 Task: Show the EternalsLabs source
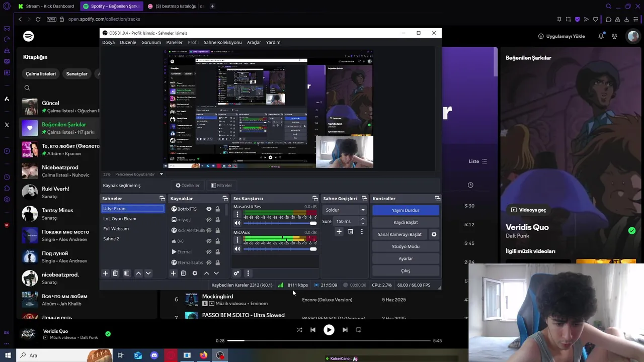pyautogui.click(x=209, y=262)
